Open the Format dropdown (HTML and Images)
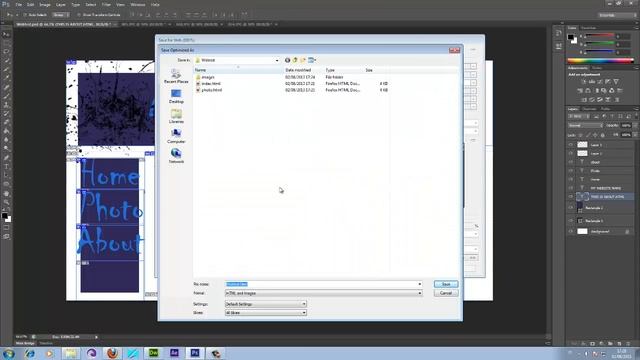Image resolution: width=640 pixels, height=360 pixels. click(324, 293)
